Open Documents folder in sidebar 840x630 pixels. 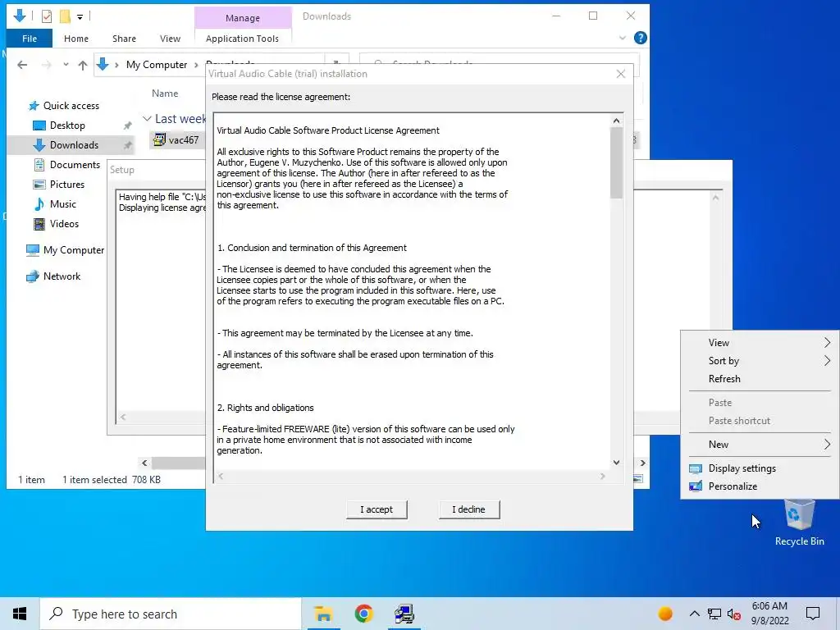tap(75, 165)
